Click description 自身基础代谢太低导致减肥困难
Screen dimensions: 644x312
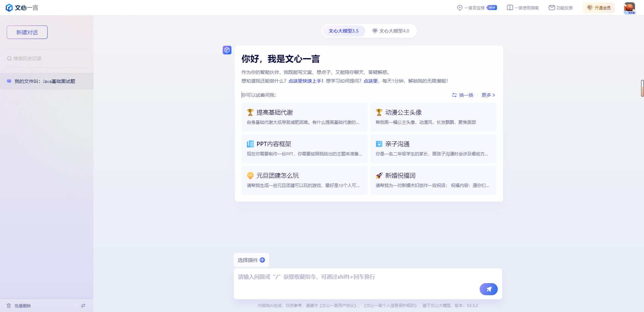click(303, 122)
